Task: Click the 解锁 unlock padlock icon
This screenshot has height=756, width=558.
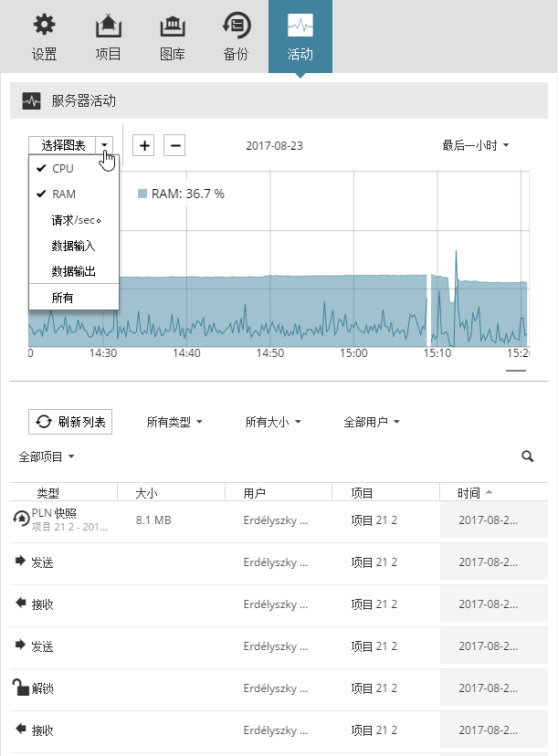Action: [20, 687]
